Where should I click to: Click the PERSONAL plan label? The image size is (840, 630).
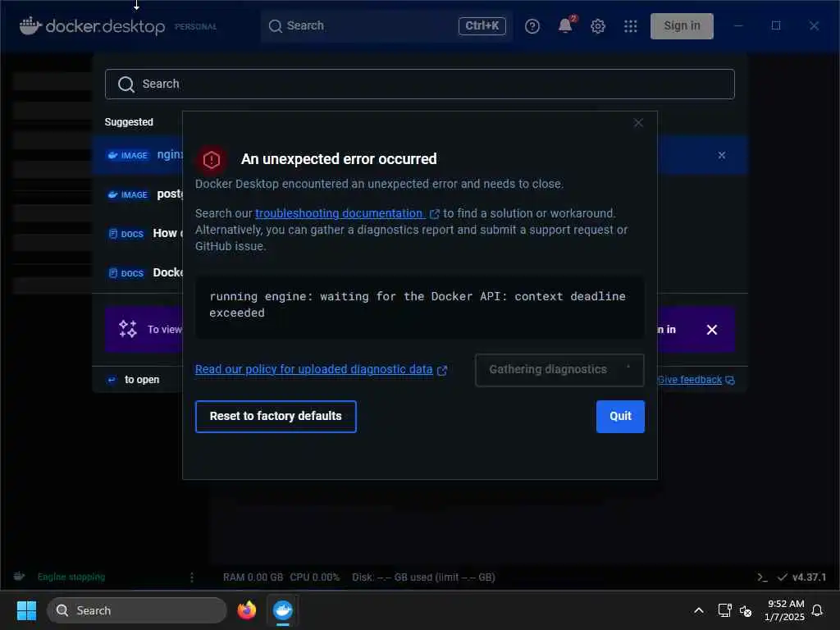[195, 26]
